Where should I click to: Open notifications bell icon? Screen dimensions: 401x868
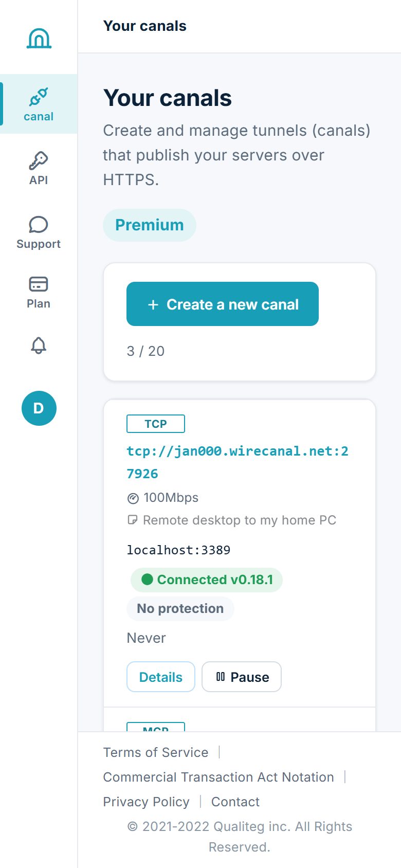[x=39, y=346]
